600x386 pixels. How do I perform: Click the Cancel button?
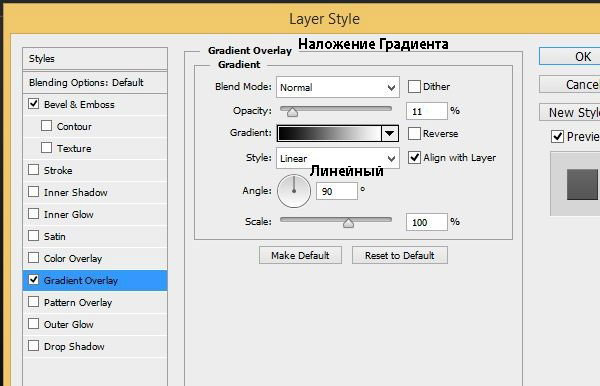point(570,84)
